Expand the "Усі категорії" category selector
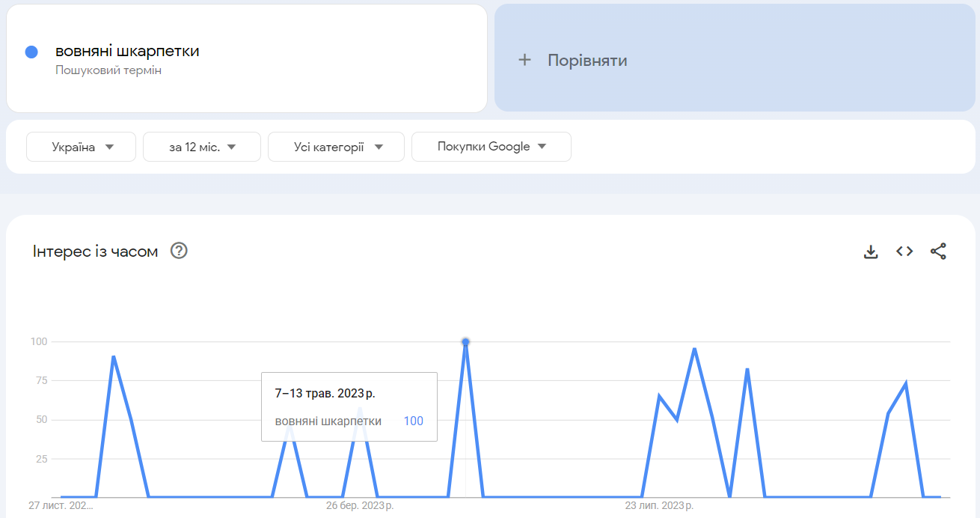Screen dimensions: 980x518 click(x=336, y=147)
